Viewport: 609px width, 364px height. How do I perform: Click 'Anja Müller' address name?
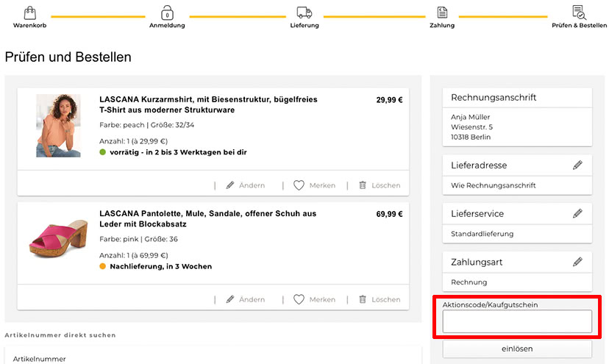pos(470,117)
